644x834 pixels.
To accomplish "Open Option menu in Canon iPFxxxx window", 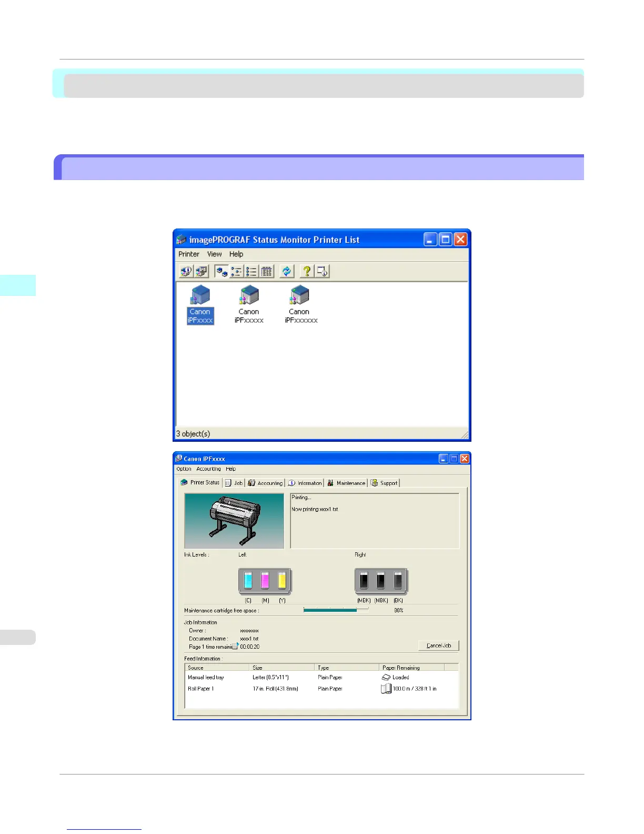I will 184,469.
